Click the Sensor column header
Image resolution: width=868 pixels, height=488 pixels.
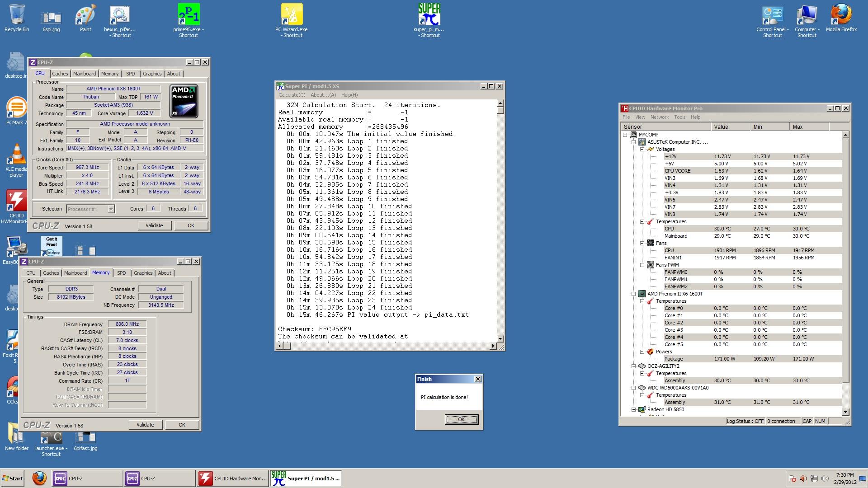pyautogui.click(x=666, y=127)
